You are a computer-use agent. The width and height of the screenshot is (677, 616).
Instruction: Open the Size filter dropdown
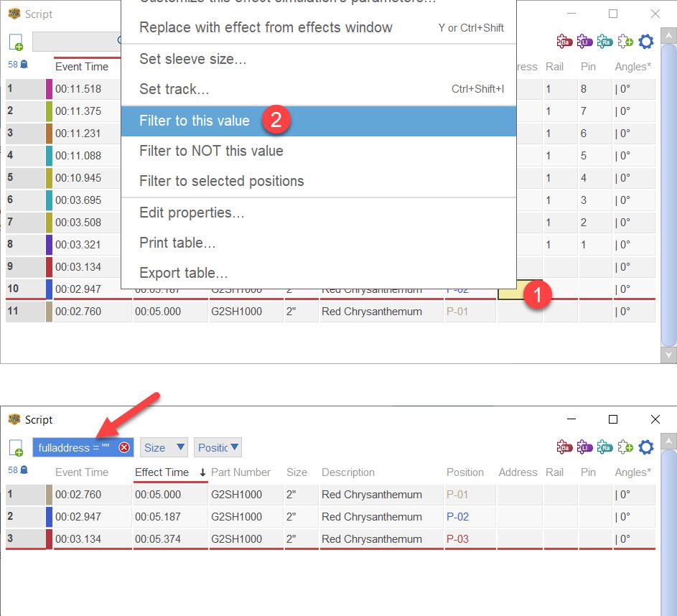click(164, 447)
